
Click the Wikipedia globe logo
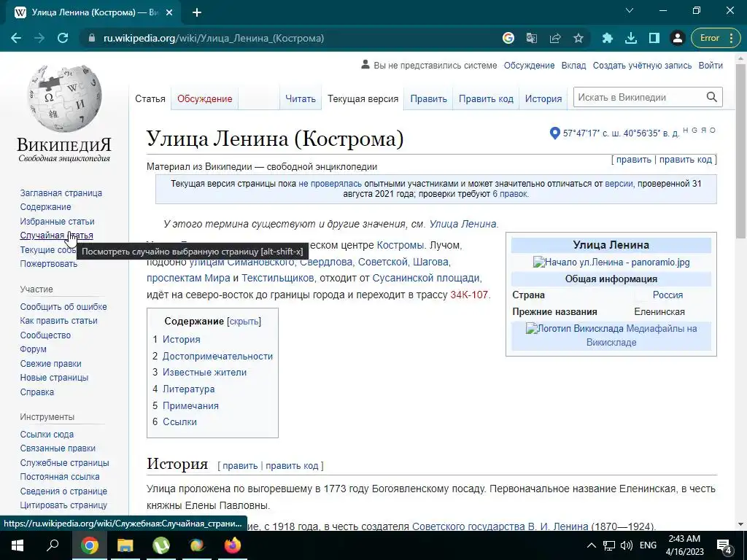64,98
